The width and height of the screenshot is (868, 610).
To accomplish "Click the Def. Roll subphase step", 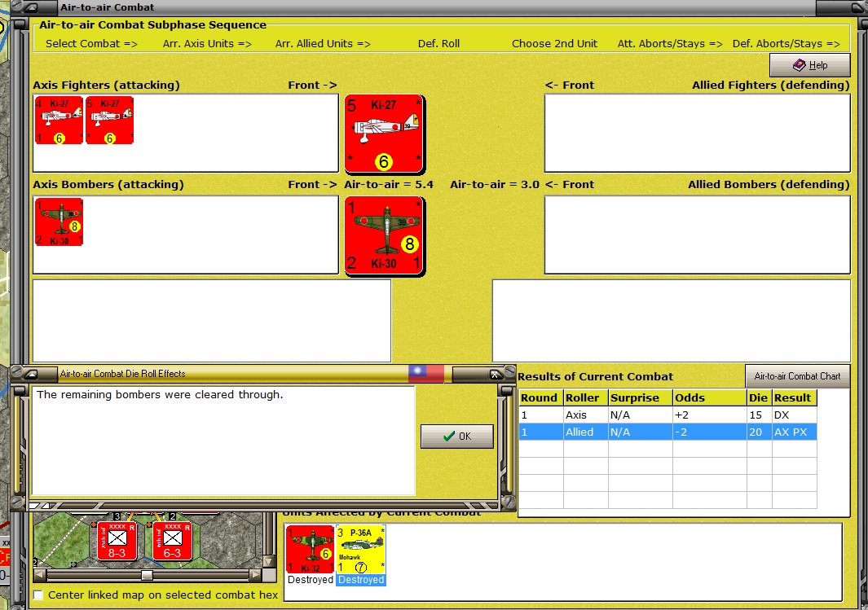I will click(x=438, y=44).
